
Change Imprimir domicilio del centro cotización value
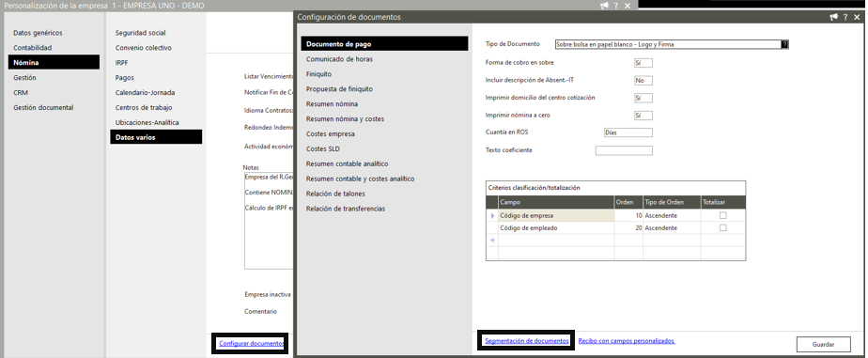click(643, 98)
